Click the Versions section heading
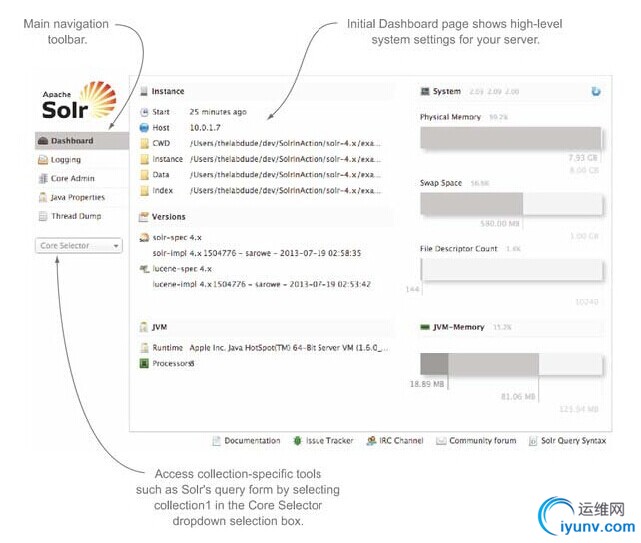Viewport: 641px width, 543px height. point(168,217)
